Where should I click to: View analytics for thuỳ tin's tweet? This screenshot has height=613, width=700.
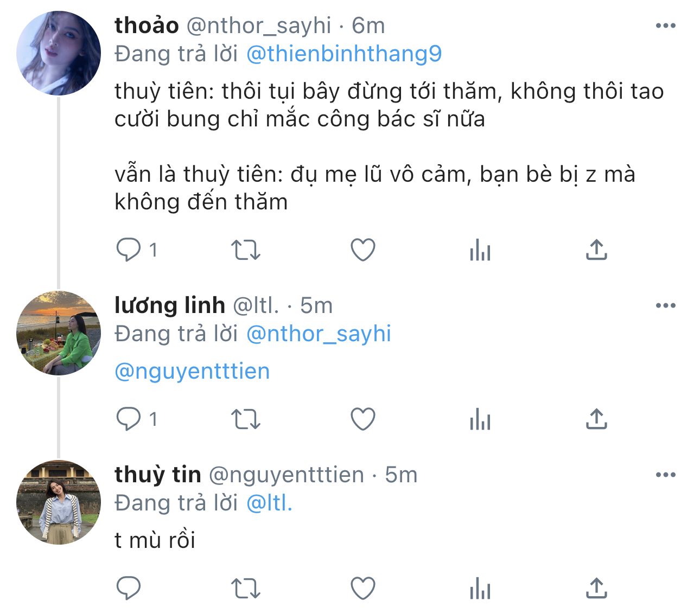[480, 590]
